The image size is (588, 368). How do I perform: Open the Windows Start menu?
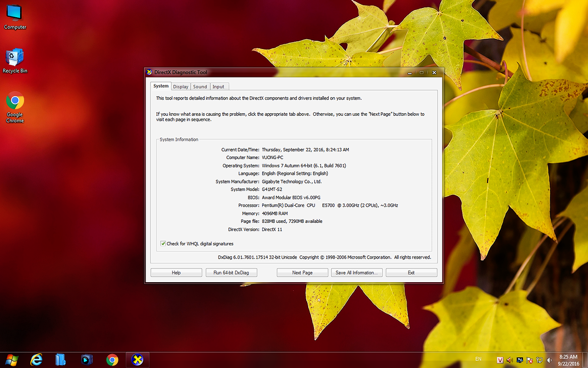tap(12, 360)
